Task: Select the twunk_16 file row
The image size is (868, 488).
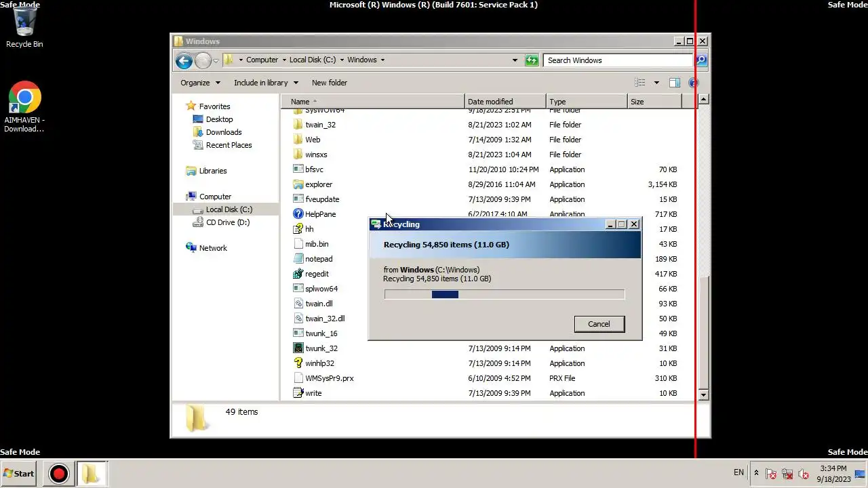Action: pos(485,333)
